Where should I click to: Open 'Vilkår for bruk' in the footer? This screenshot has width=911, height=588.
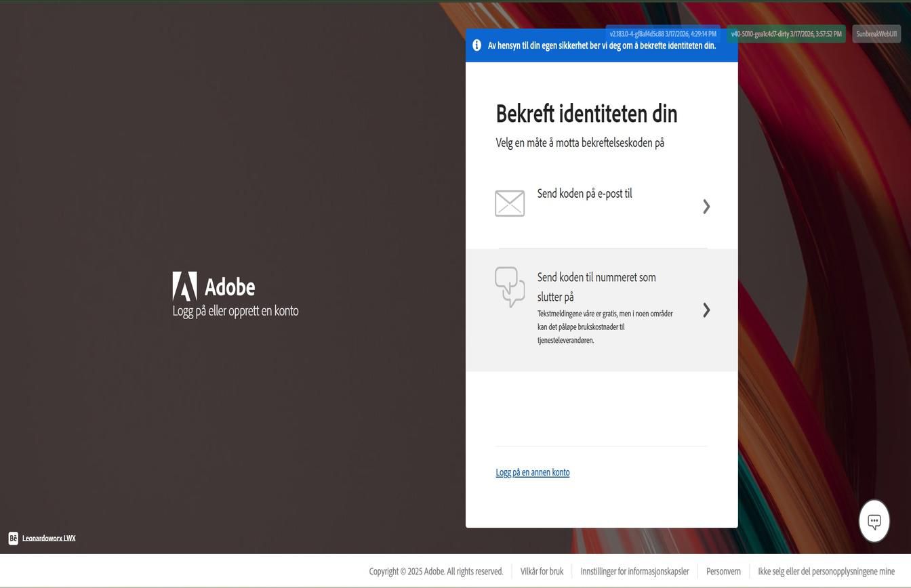[x=541, y=571]
